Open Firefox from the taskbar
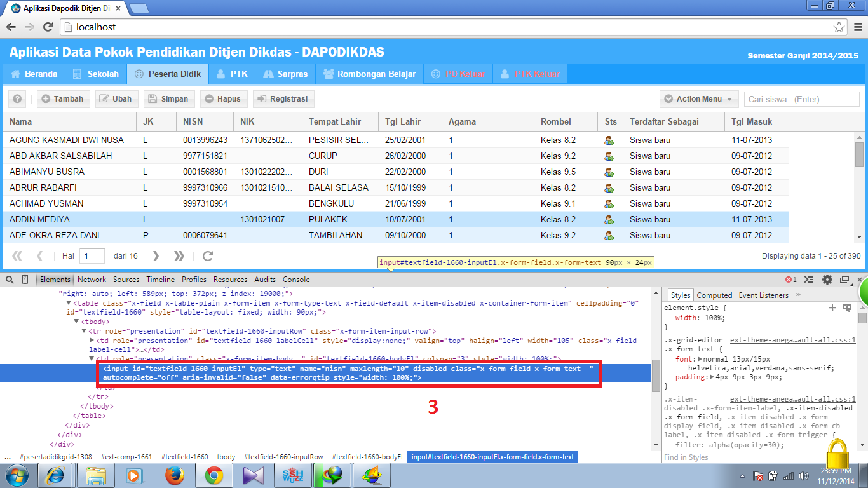This screenshot has width=868, height=488. click(174, 475)
